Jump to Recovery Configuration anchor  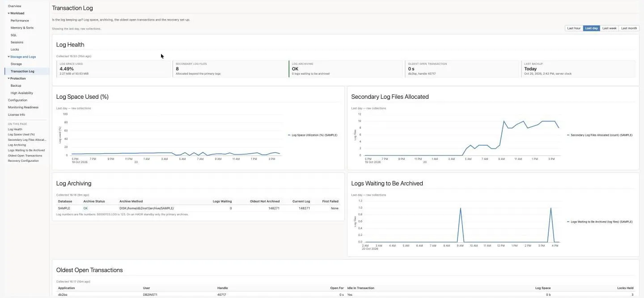(x=23, y=161)
